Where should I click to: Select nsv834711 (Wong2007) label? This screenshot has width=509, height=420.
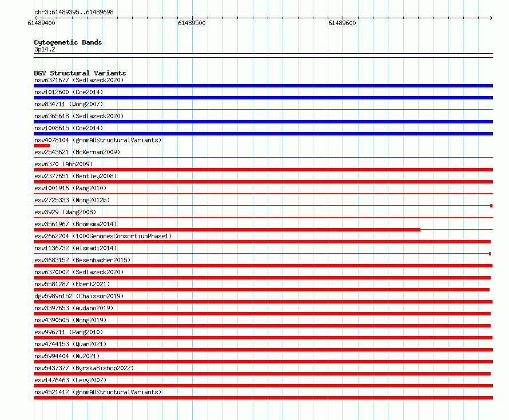pyautogui.click(x=69, y=104)
